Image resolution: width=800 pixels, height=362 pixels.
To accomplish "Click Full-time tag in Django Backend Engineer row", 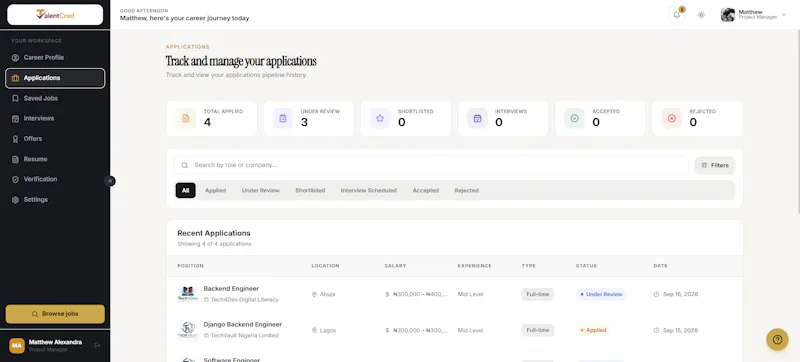I will pos(538,330).
